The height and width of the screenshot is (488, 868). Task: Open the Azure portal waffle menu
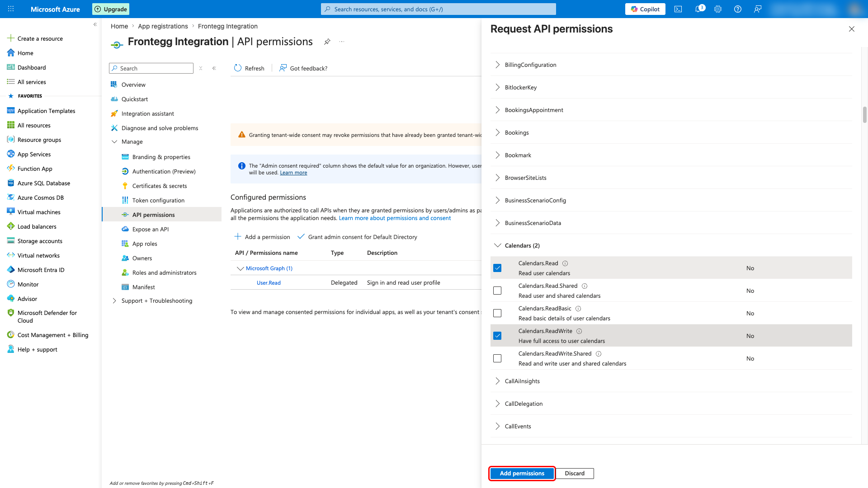click(11, 9)
